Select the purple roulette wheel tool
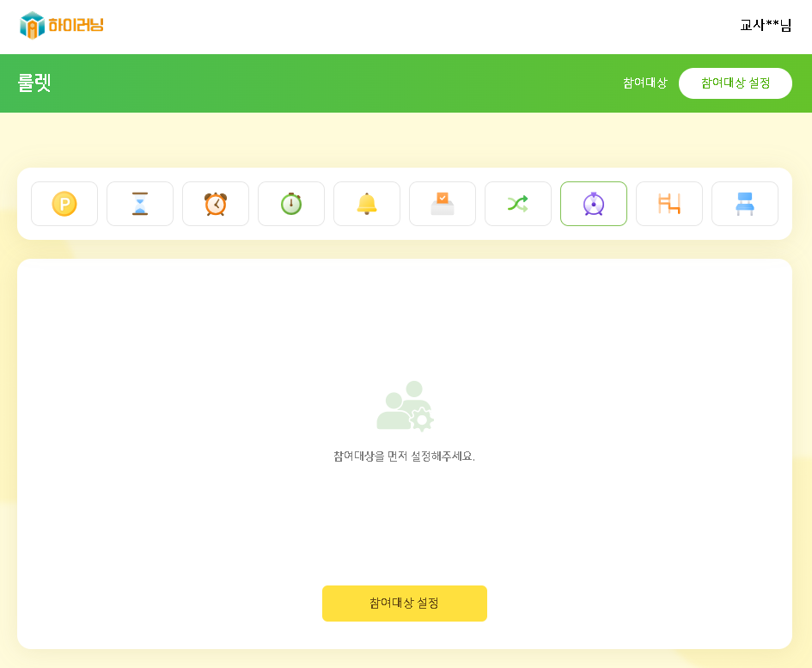This screenshot has height=668, width=812. click(594, 204)
